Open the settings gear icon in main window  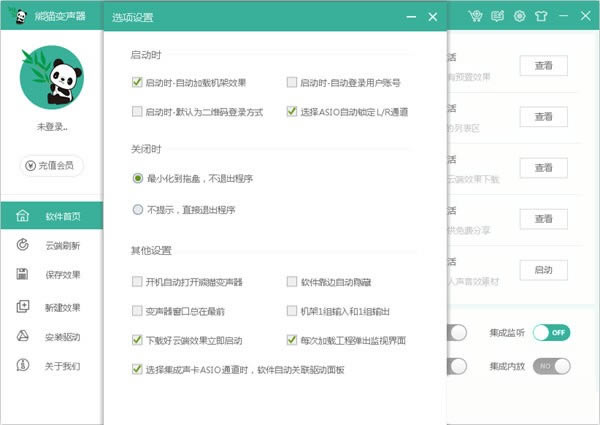pos(519,16)
